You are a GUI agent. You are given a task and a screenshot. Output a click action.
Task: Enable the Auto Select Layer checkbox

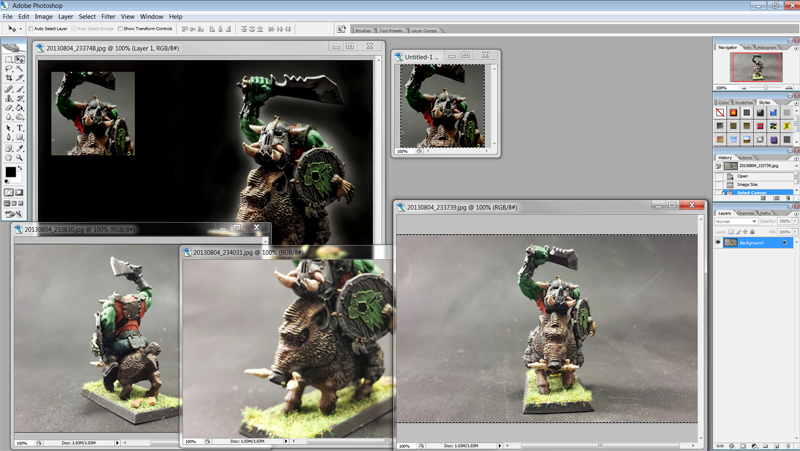pyautogui.click(x=30, y=29)
